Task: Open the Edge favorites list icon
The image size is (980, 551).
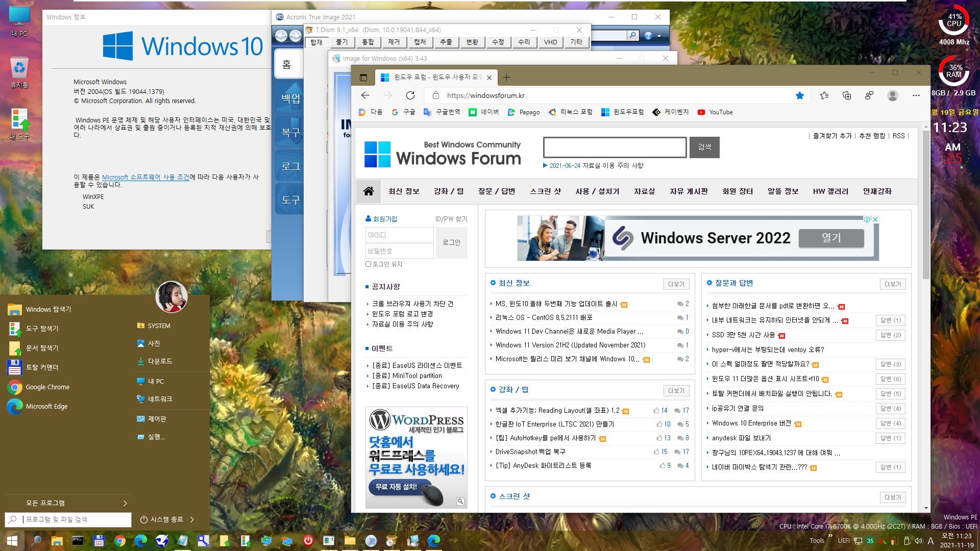Action: [824, 95]
